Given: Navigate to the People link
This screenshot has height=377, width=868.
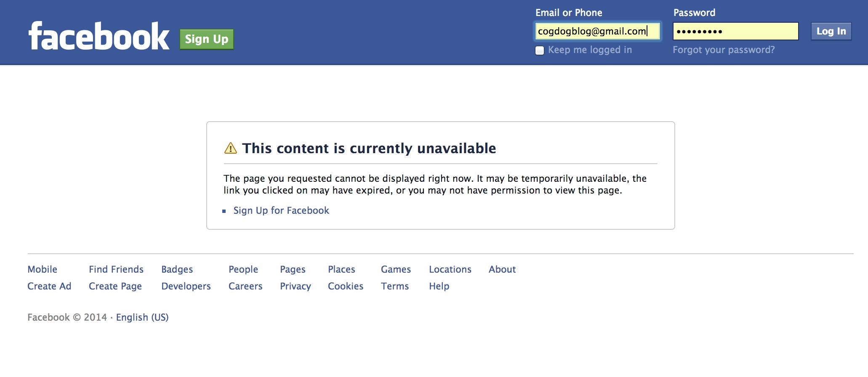Looking at the screenshot, I should pyautogui.click(x=243, y=269).
